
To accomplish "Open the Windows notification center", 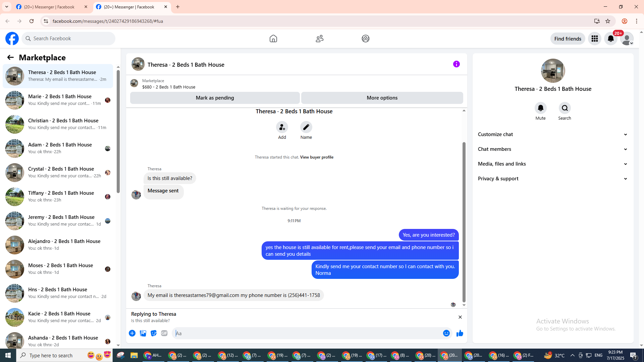I will [634, 355].
